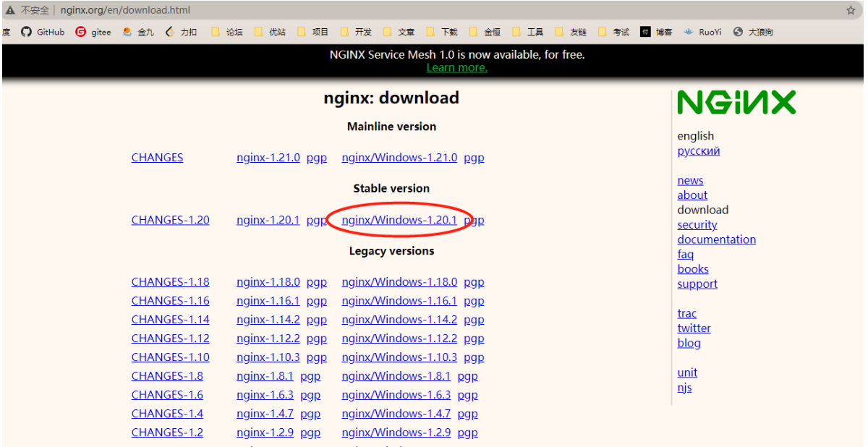Open CHANGES-1.4 link
868x447 pixels.
tap(167, 414)
